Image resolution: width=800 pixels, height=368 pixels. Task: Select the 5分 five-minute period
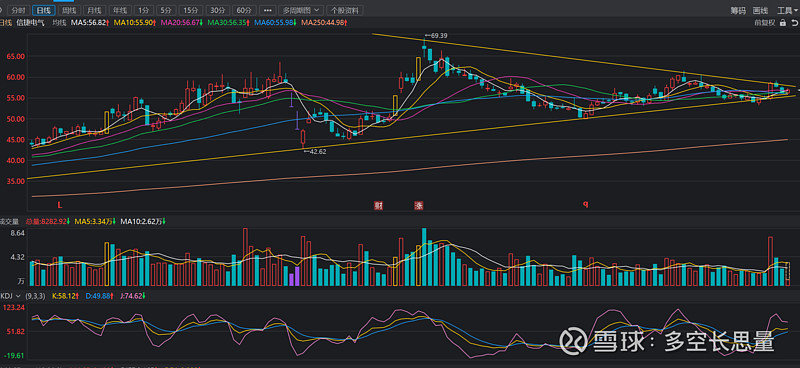point(165,10)
